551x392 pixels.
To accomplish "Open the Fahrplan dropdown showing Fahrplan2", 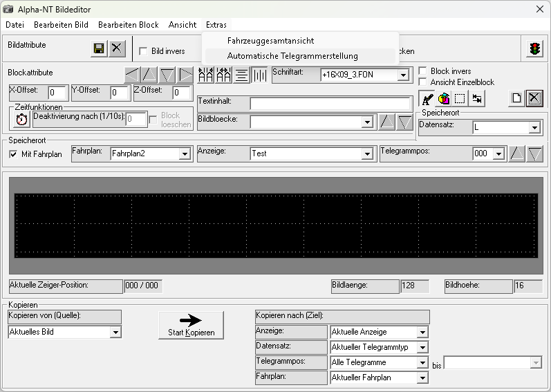I will coord(184,154).
